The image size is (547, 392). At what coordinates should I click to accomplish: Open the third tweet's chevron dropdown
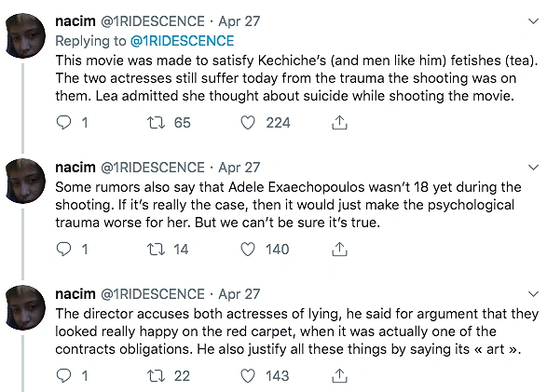click(x=533, y=294)
